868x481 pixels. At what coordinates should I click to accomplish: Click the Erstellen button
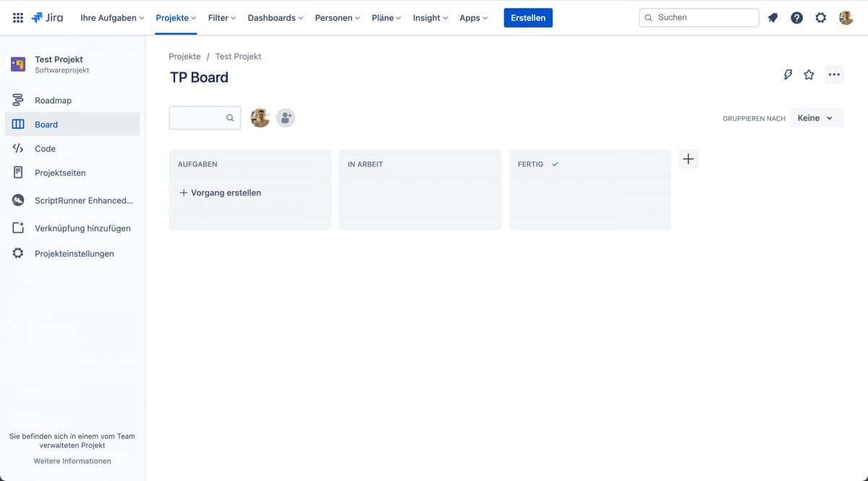pos(528,17)
